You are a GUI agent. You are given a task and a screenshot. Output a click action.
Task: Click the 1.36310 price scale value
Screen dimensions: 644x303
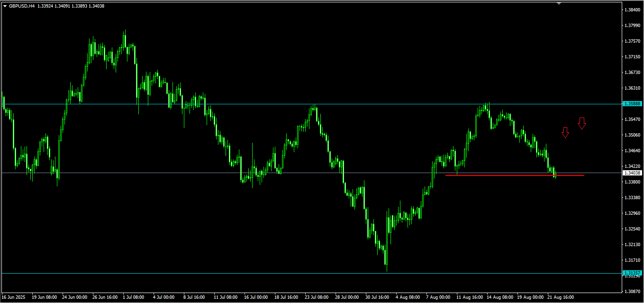[632, 88]
